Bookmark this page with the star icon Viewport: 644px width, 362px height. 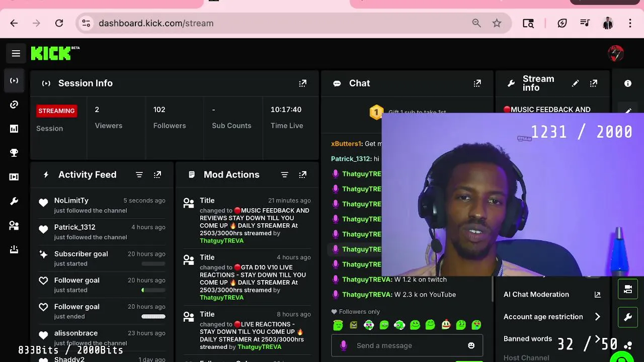click(497, 23)
